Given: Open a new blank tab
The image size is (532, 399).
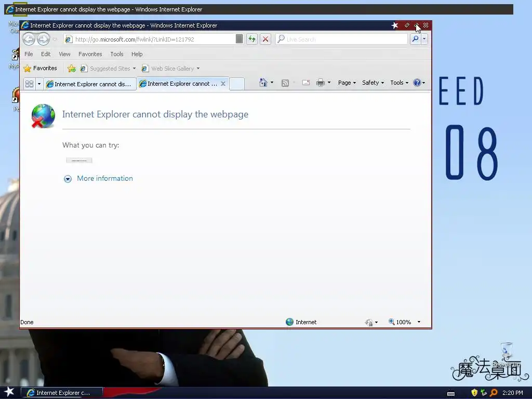Looking at the screenshot, I should (x=237, y=84).
